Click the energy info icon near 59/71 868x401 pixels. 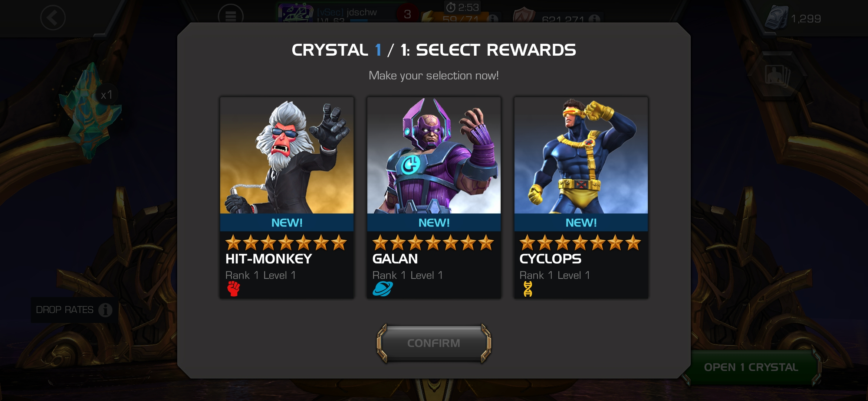(x=493, y=19)
